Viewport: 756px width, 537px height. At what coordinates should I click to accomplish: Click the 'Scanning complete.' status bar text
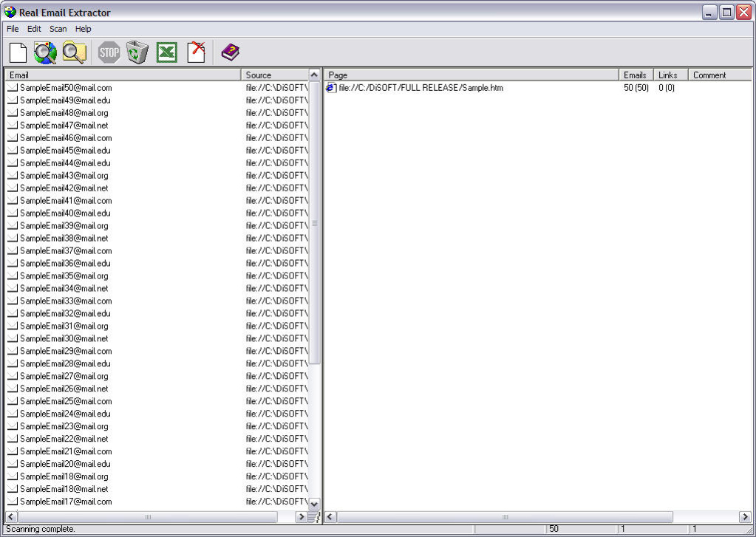tap(41, 530)
